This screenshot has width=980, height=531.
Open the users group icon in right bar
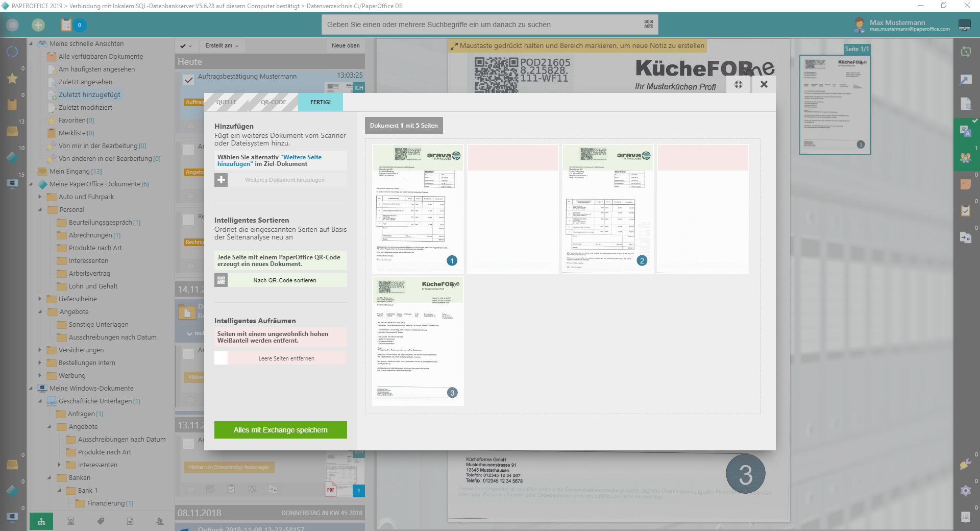966,157
